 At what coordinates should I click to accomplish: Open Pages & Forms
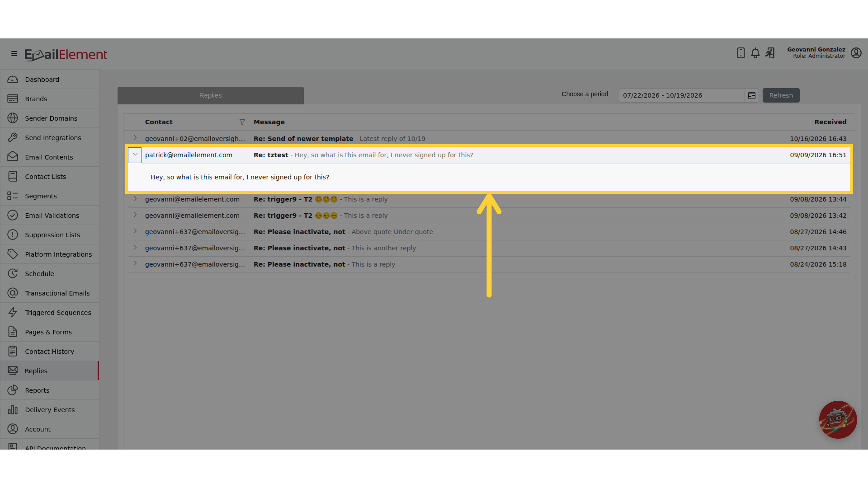click(x=50, y=332)
